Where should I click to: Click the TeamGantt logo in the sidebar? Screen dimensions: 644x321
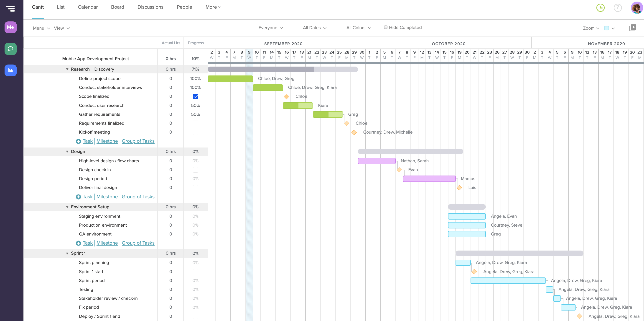(x=10, y=8)
